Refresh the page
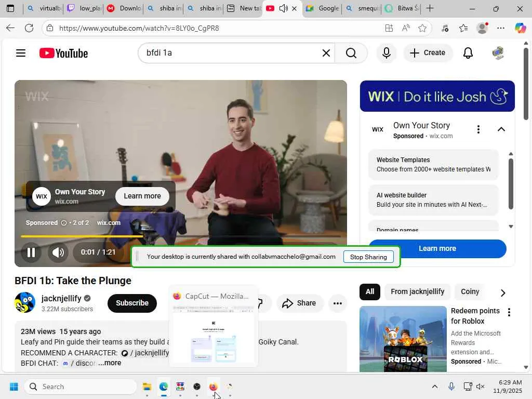Screen dimensions: 532x399 (29, 28)
